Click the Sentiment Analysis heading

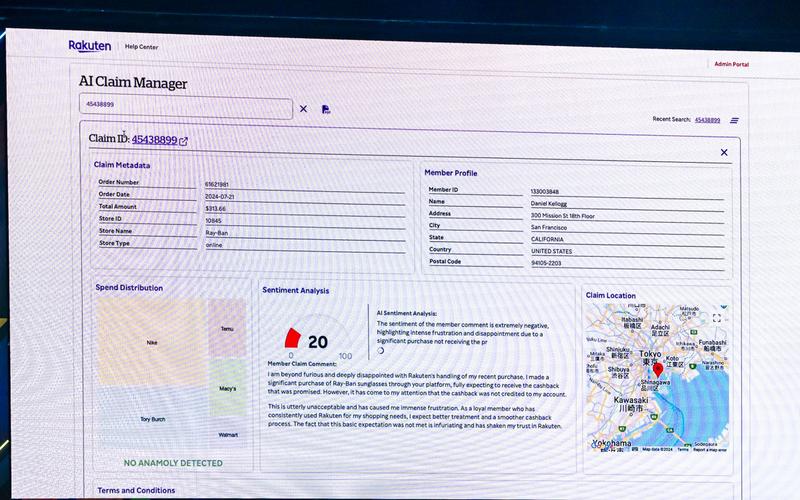(x=295, y=290)
